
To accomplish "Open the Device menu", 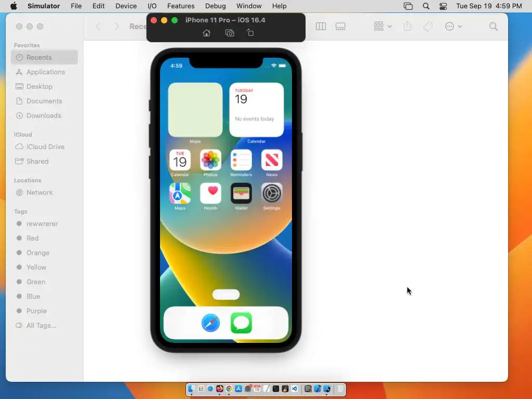I will pos(126,6).
